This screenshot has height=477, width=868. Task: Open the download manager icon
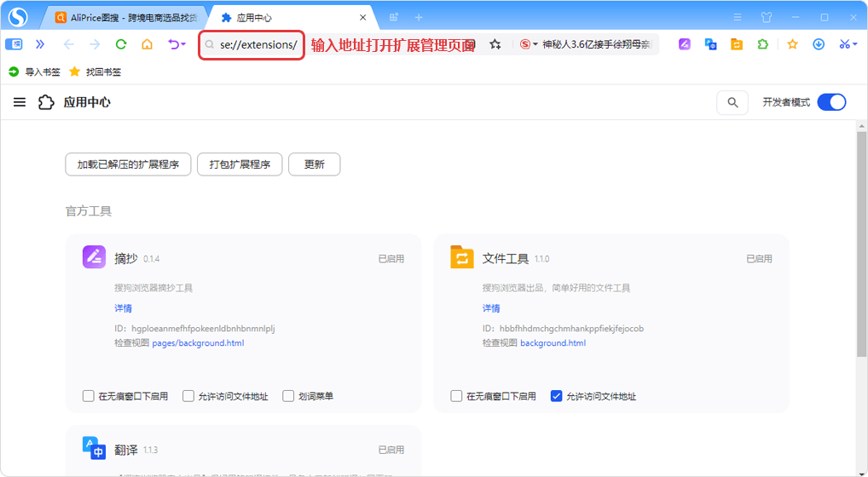coord(819,44)
